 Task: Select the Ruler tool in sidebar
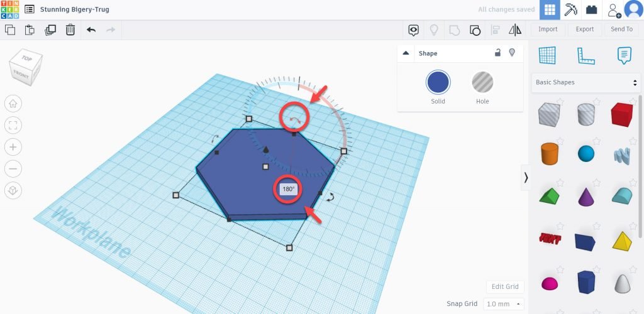(586, 56)
